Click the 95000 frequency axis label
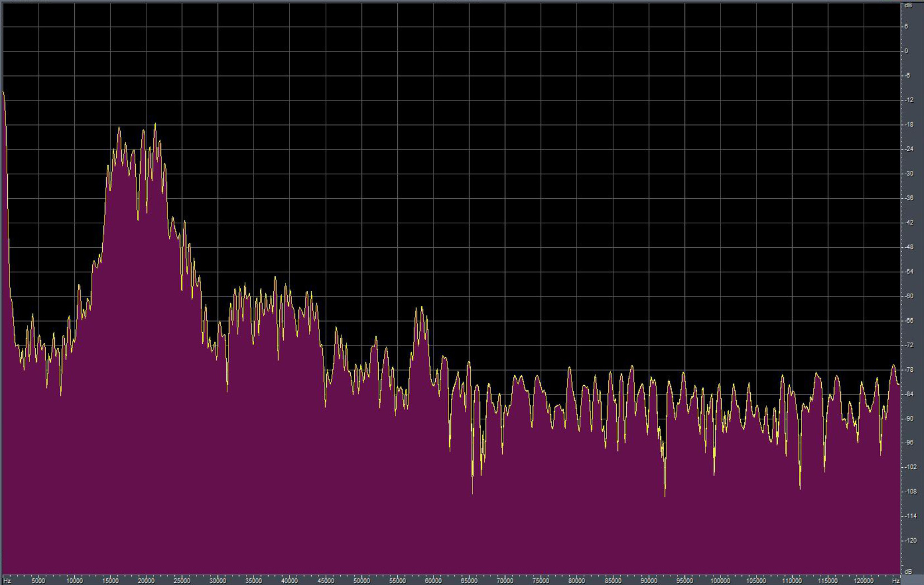The image size is (924, 585). pyautogui.click(x=684, y=581)
